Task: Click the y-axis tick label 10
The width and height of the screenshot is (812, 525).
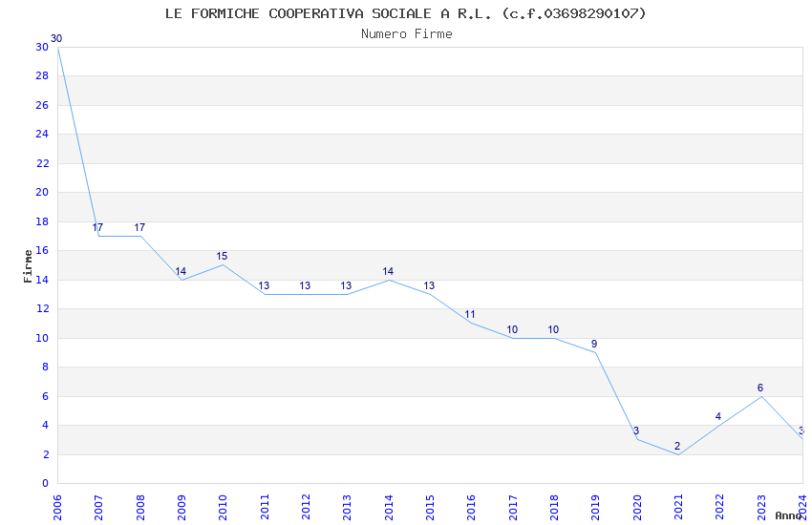Action: 42,338
